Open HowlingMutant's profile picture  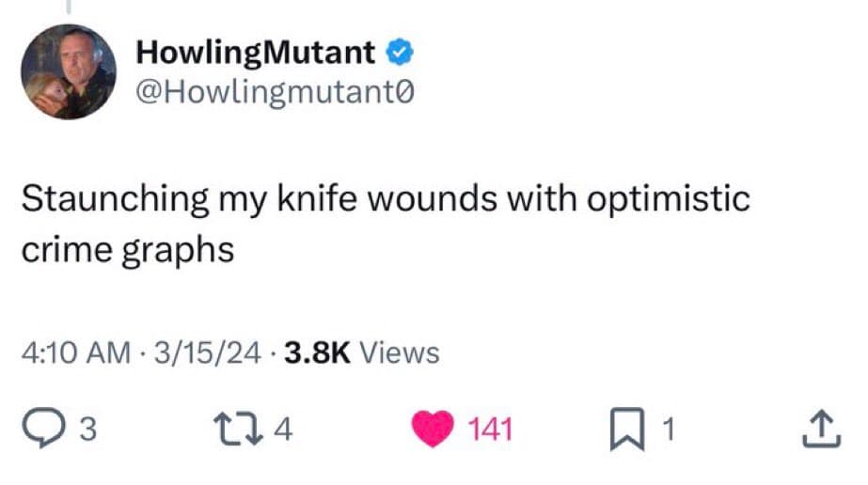69,72
